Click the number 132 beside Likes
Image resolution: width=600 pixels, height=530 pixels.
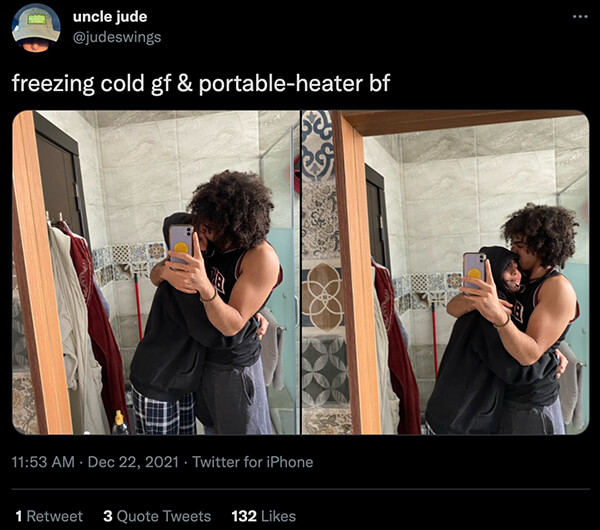tap(244, 516)
